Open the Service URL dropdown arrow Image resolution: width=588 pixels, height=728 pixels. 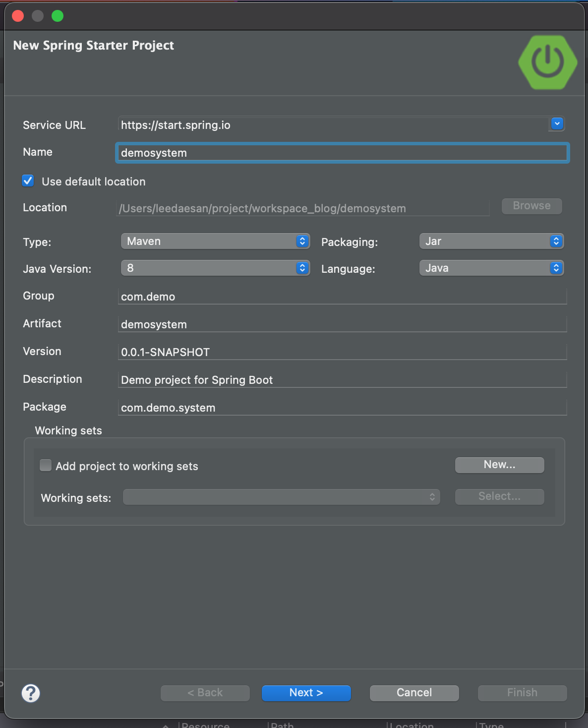[557, 123]
